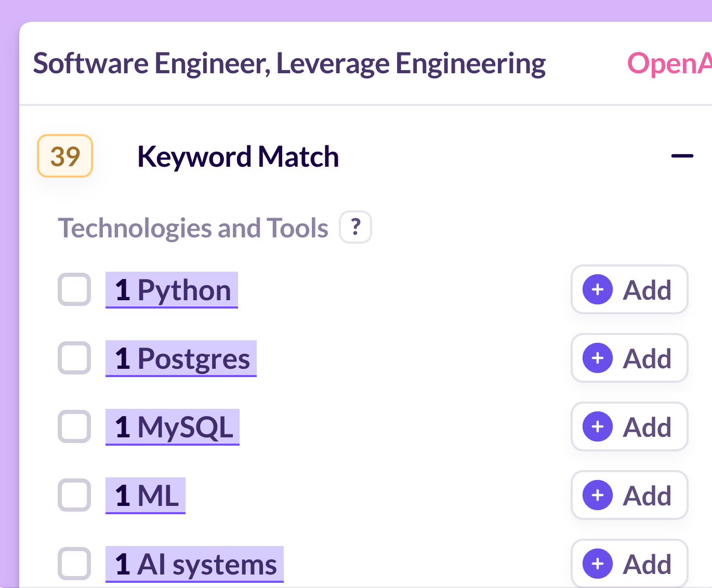Click the plus icon beside AI systems
This screenshot has width=712, height=588.
coord(598,564)
